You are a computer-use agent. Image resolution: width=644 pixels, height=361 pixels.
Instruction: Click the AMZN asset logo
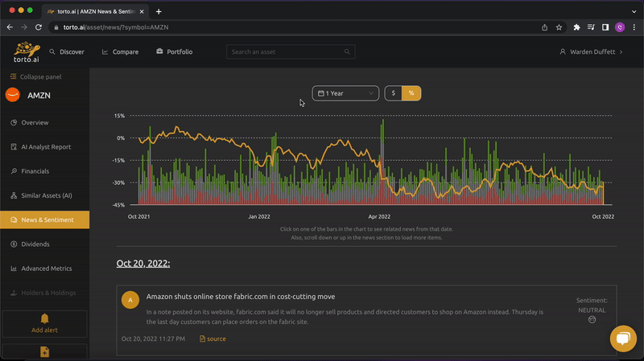click(13, 95)
